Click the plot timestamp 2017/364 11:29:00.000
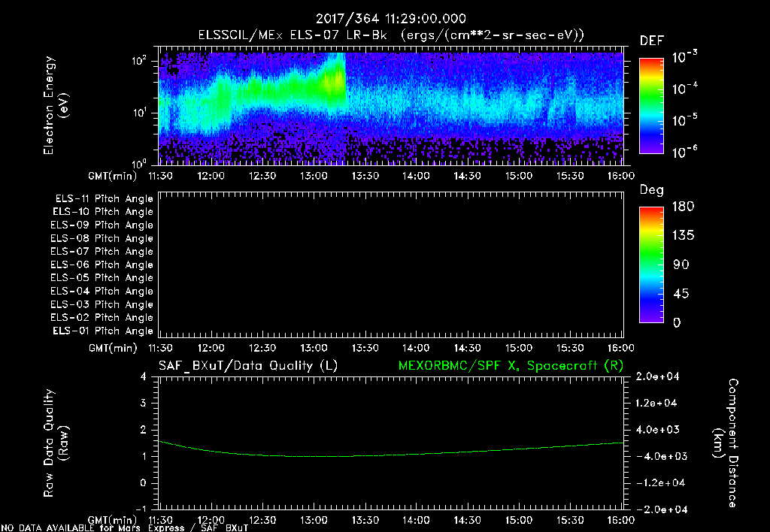This screenshot has width=770, height=532. tap(390, 19)
